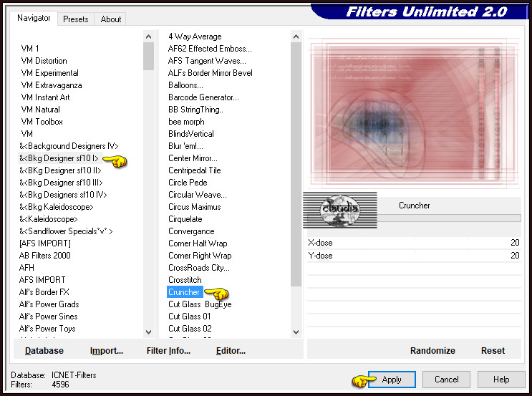Select VM 1 category
Image resolution: width=532 pixels, height=396 pixels.
tap(30, 49)
